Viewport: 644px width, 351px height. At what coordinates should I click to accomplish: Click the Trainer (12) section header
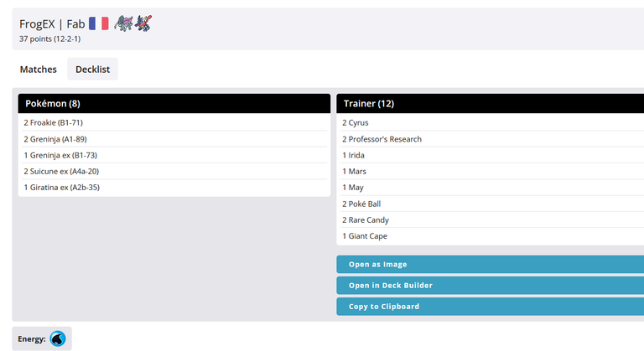coord(490,103)
